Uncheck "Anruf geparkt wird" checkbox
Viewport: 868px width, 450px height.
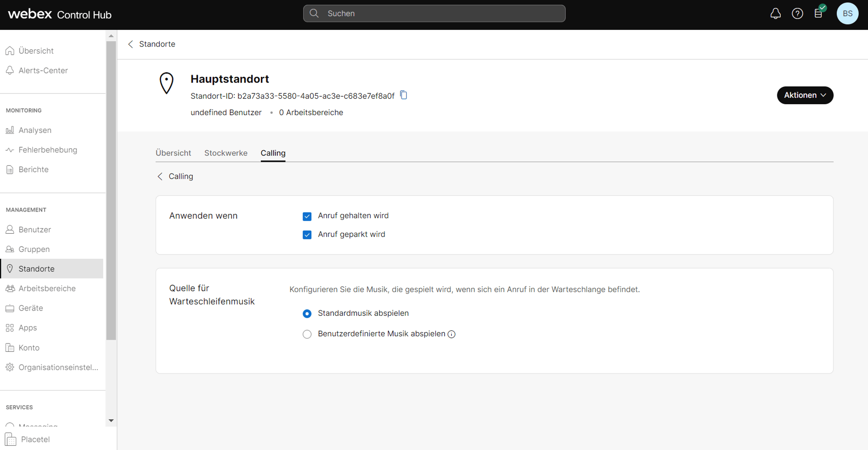pyautogui.click(x=307, y=235)
